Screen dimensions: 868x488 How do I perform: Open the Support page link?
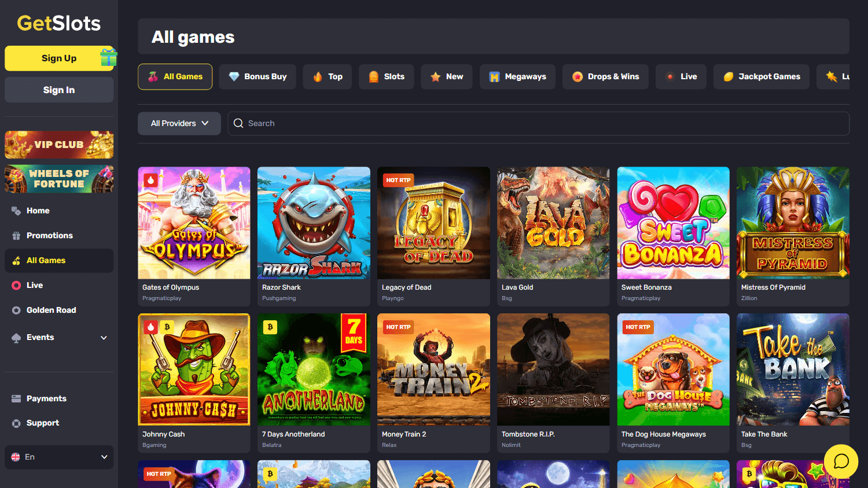[59, 423]
